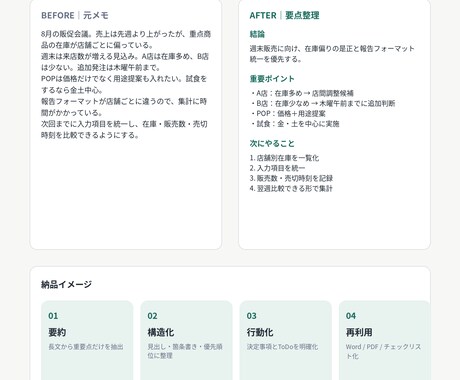Select list item "3. 販売数・売切時刻を記録"
Screen dimensions: 460x380
(x=291, y=178)
